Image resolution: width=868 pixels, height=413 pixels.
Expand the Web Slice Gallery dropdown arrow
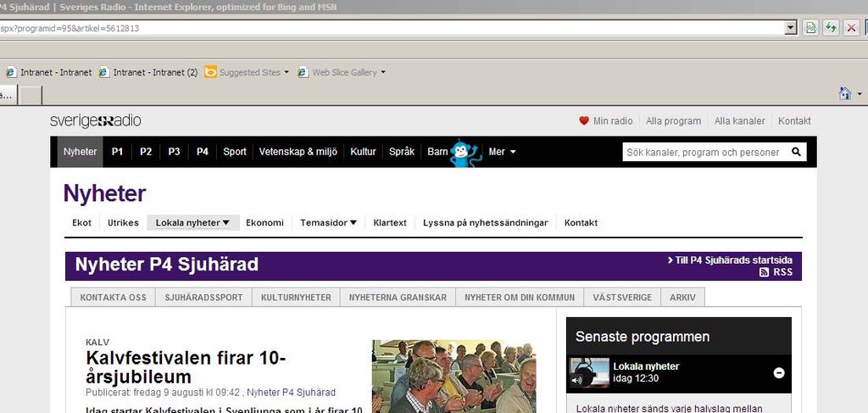tap(383, 72)
